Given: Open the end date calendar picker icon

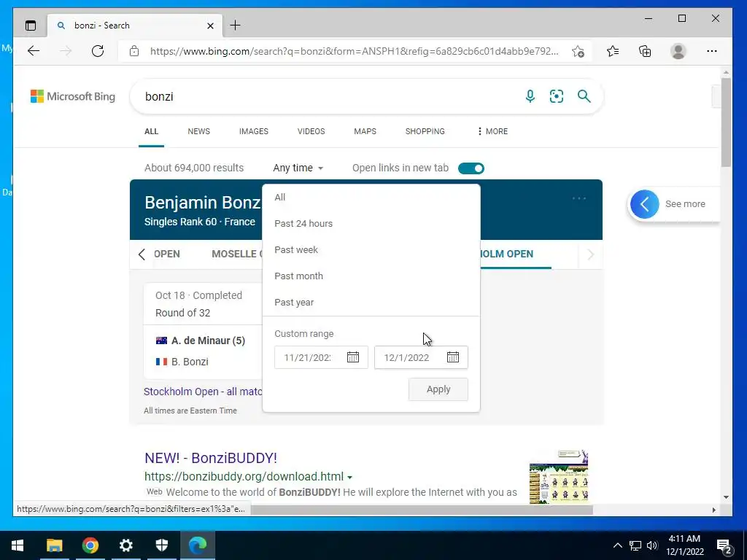Looking at the screenshot, I should pos(453,357).
